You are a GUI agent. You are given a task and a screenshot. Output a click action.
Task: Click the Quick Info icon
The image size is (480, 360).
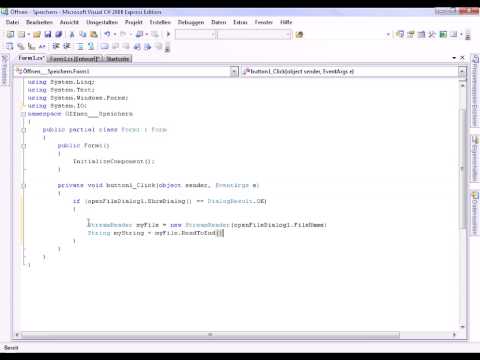tap(31, 46)
